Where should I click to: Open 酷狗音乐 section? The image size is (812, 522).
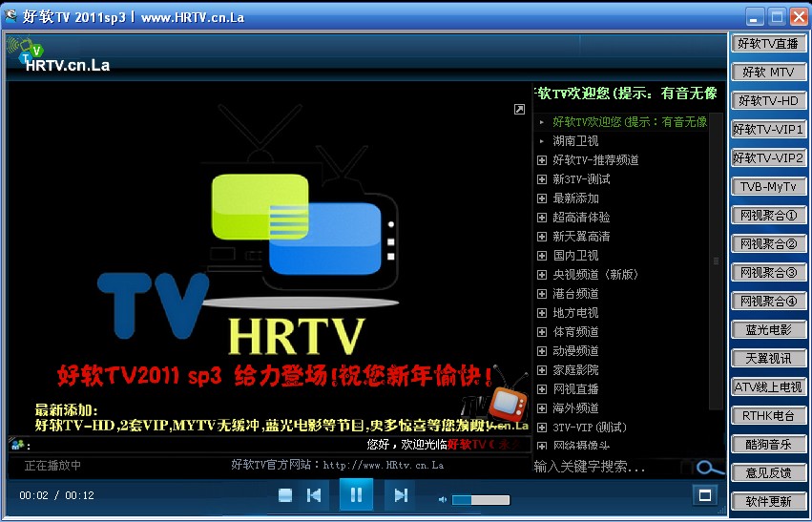click(x=768, y=445)
